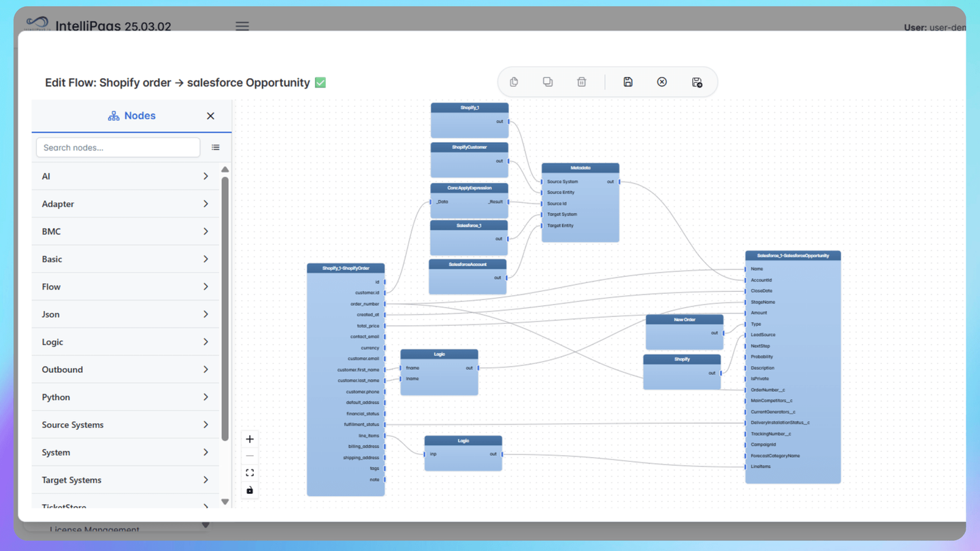Click the green checkmark beside flow title

coord(321,82)
